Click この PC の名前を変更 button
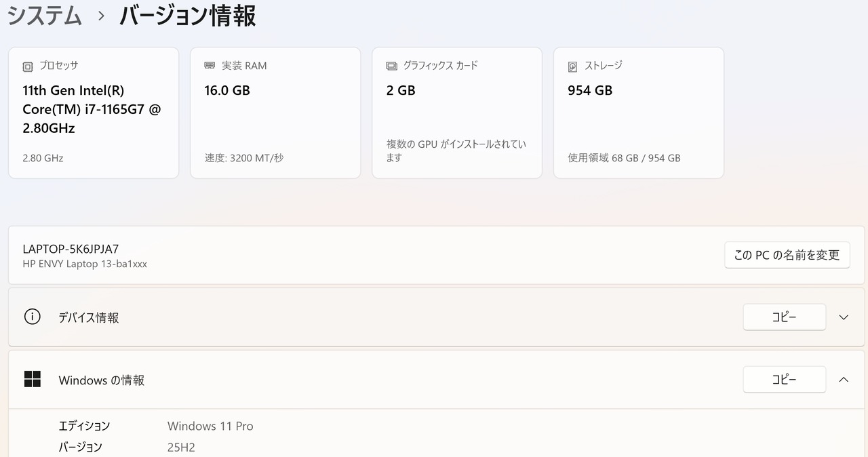 click(787, 255)
